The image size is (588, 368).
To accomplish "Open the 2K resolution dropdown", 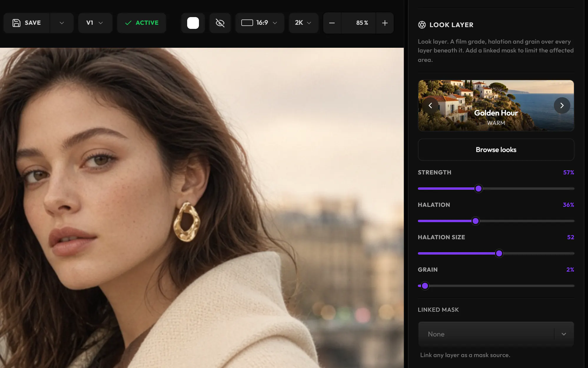I will click(x=303, y=23).
